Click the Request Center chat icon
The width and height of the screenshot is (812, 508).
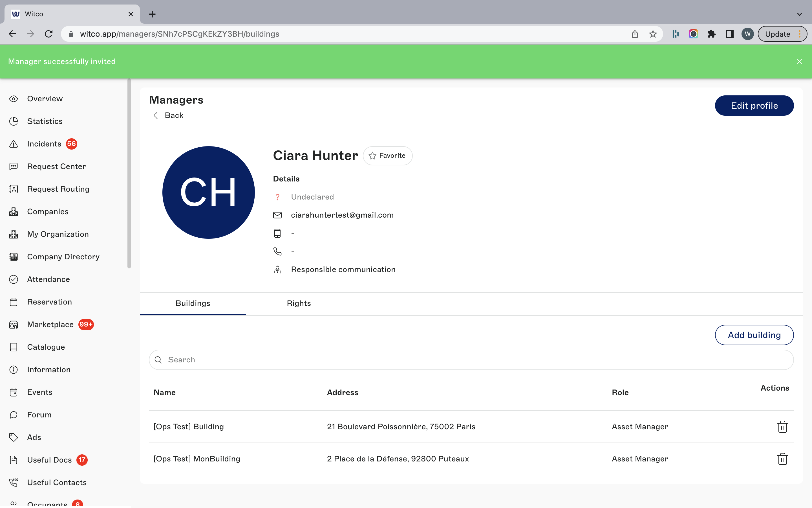tap(14, 166)
